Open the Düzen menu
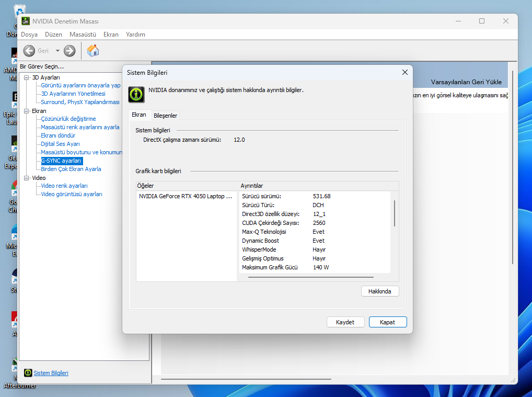The image size is (532, 397). click(54, 35)
